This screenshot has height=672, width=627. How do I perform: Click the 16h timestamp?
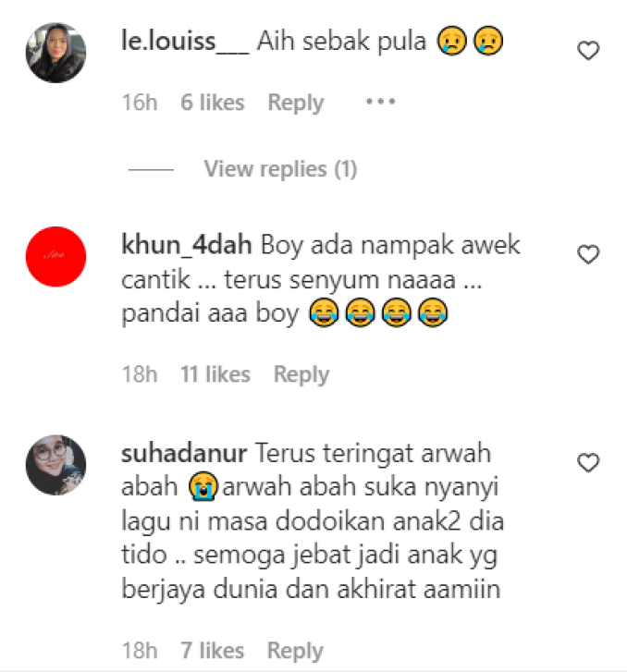(x=140, y=103)
